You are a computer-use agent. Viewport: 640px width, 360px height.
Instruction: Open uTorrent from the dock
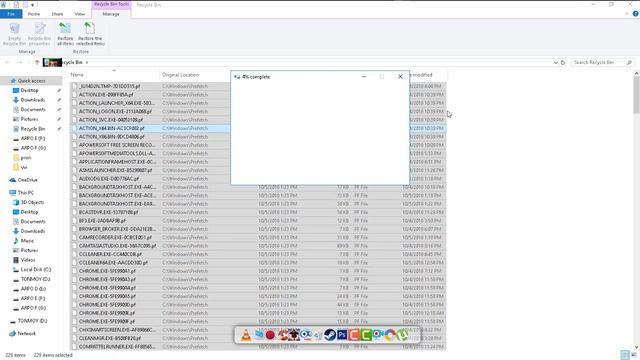click(x=402, y=335)
